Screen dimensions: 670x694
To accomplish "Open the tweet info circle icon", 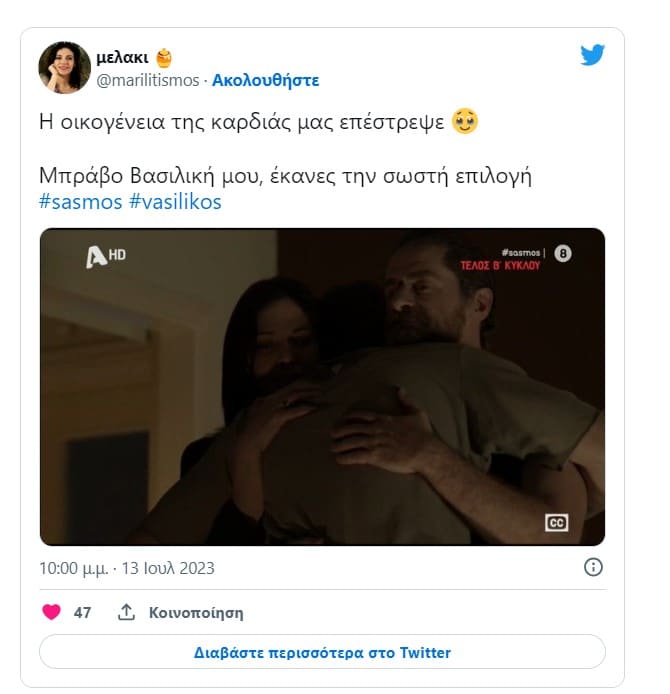I will (x=593, y=567).
